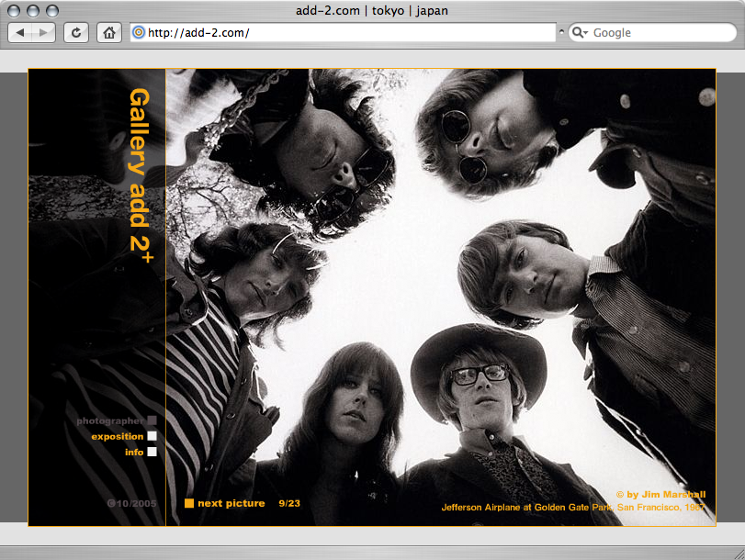Click the grey square beside photographer

click(x=152, y=420)
